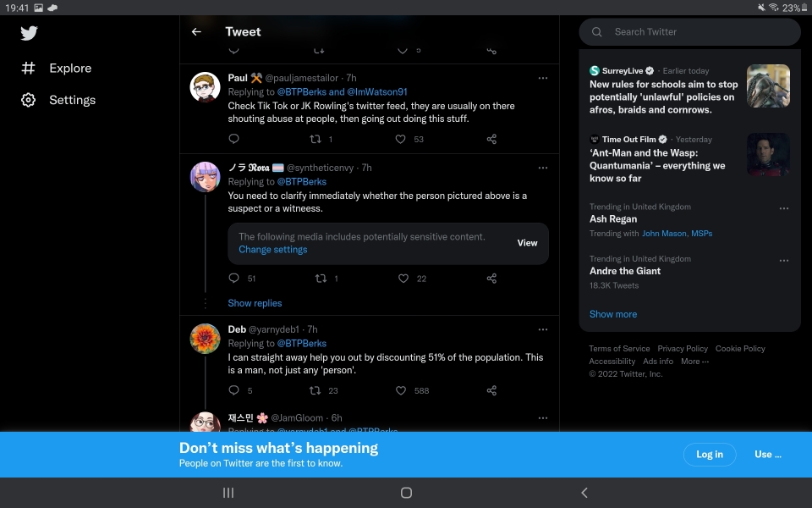812x508 pixels.
Task: Open SurreyLive braids thumbnail
Action: [x=768, y=86]
